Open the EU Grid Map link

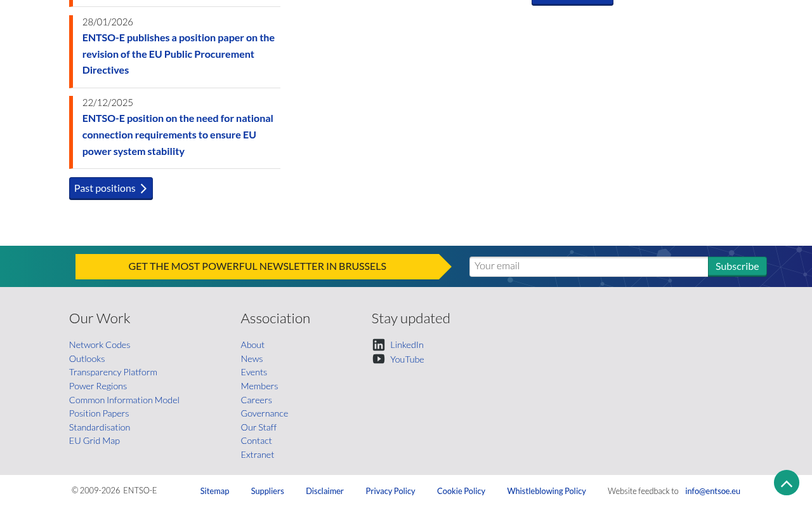tap(95, 441)
